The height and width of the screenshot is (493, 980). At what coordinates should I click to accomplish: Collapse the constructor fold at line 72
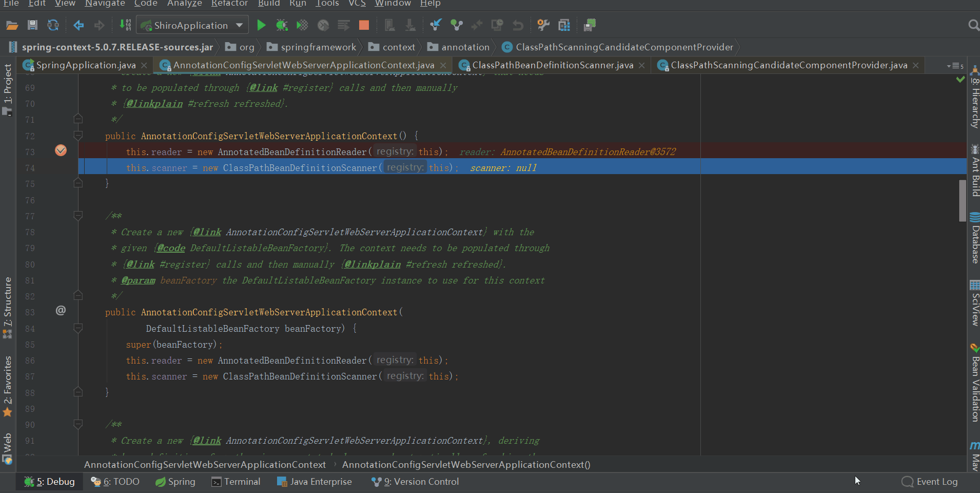click(x=78, y=136)
